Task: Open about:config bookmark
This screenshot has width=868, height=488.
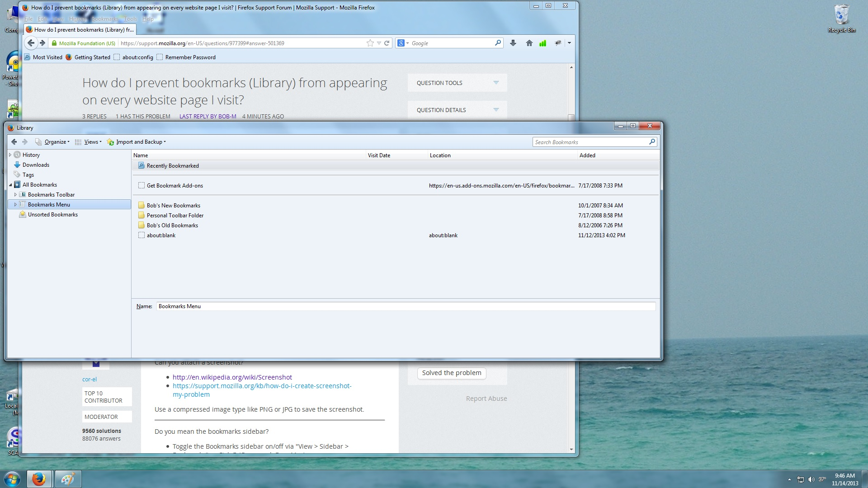Action: click(133, 57)
